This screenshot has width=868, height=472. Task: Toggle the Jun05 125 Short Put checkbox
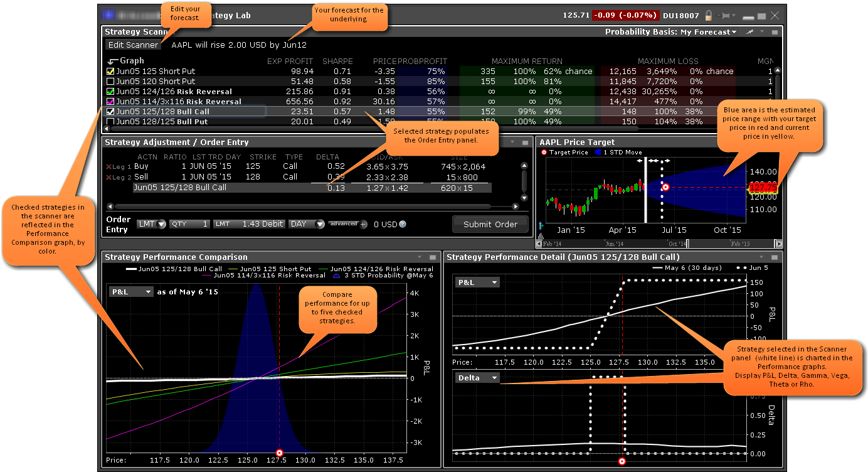click(x=110, y=72)
